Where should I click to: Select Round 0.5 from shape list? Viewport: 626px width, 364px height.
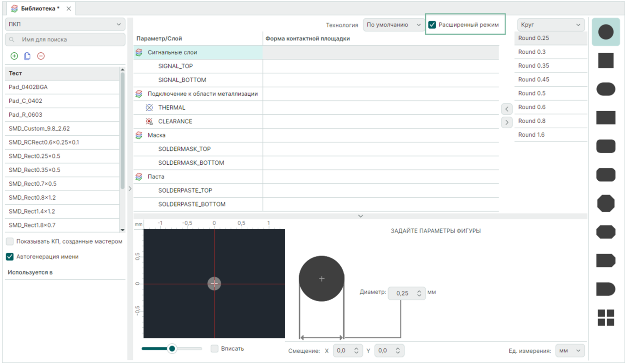[532, 93]
